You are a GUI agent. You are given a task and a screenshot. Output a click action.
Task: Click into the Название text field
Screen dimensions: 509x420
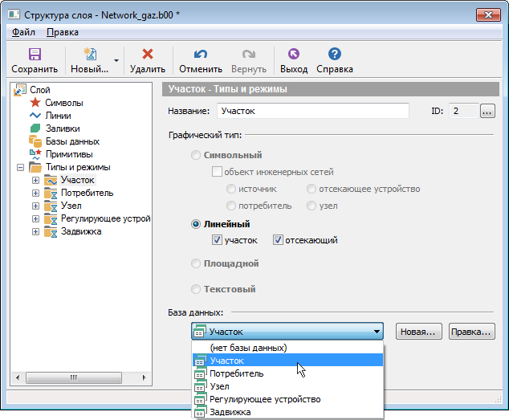pyautogui.click(x=312, y=112)
